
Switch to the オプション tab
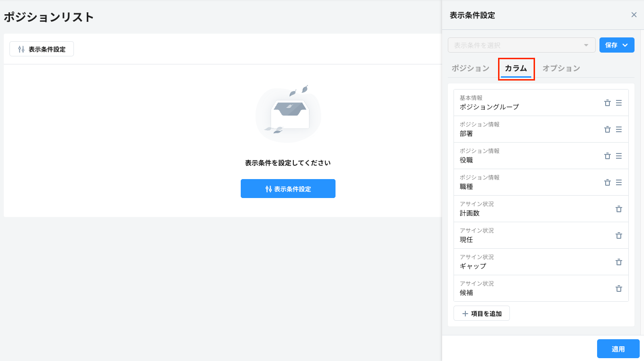click(562, 68)
